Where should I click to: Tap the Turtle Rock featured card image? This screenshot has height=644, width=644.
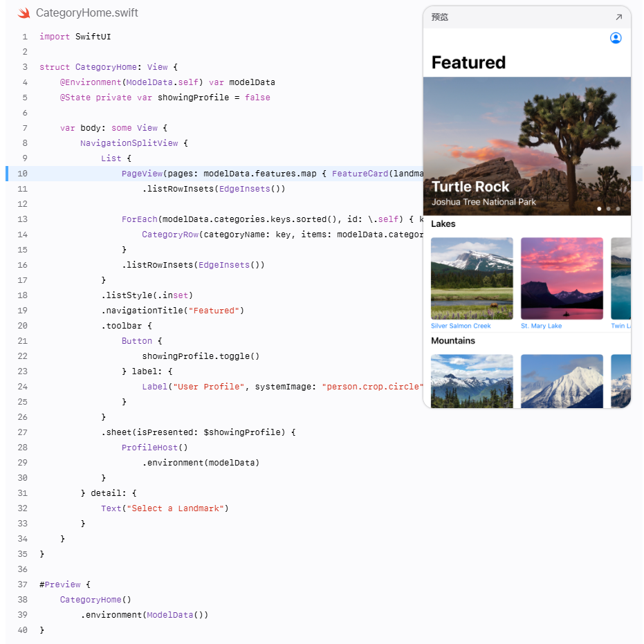point(527,146)
